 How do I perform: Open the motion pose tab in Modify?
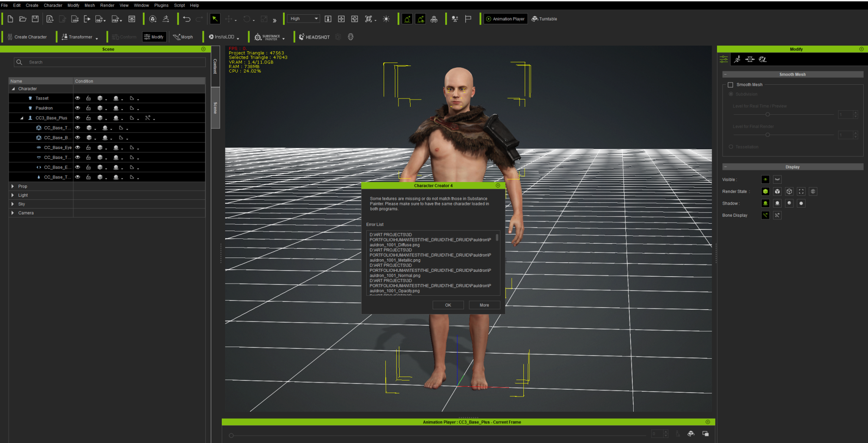737,59
